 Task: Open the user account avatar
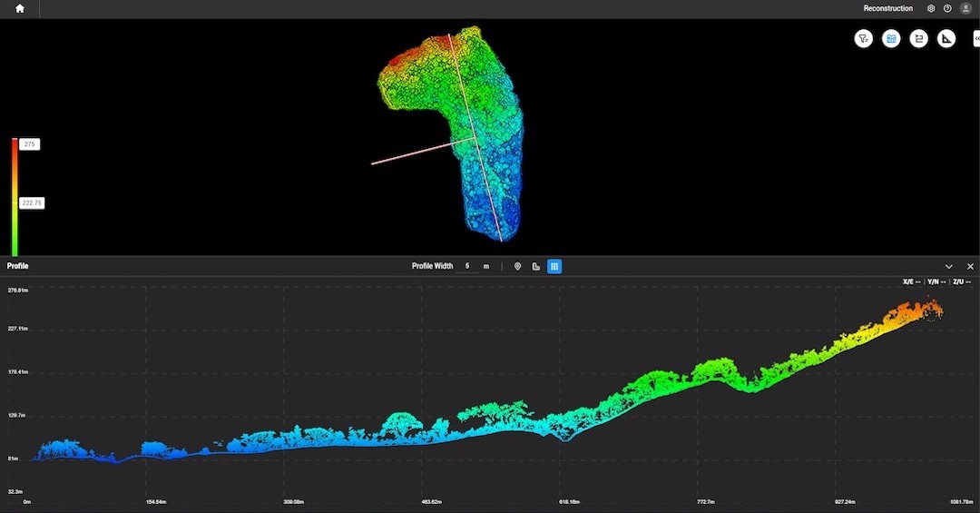[965, 8]
